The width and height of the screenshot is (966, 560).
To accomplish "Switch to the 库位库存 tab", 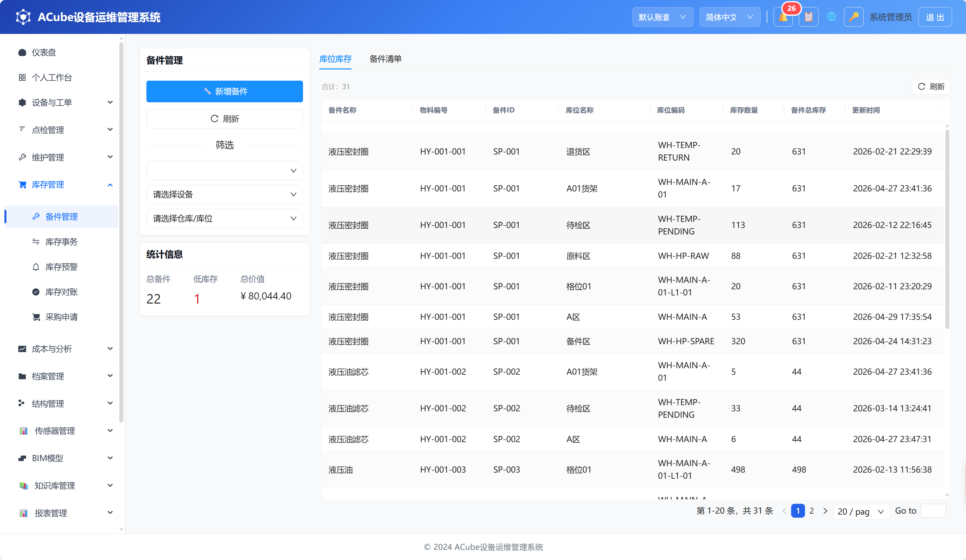I will [x=335, y=59].
